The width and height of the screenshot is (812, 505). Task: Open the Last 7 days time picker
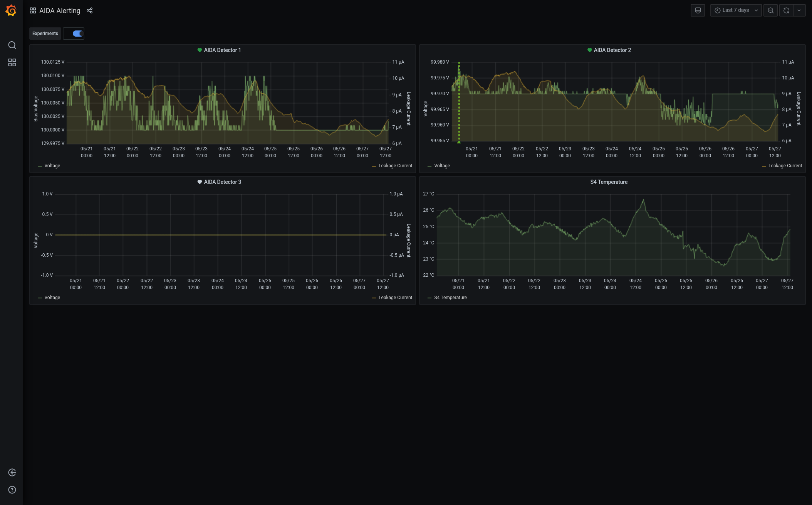(735, 10)
